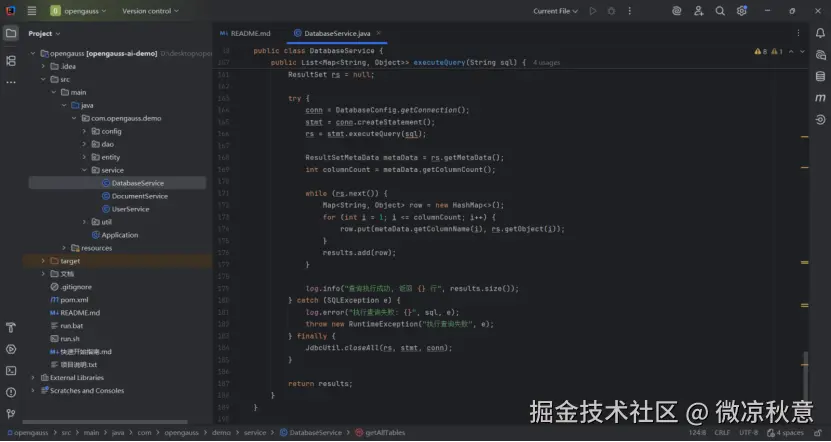Image resolution: width=831 pixels, height=442 pixels.
Task: Go to line via 124:8 position indicator
Action: [697, 432]
